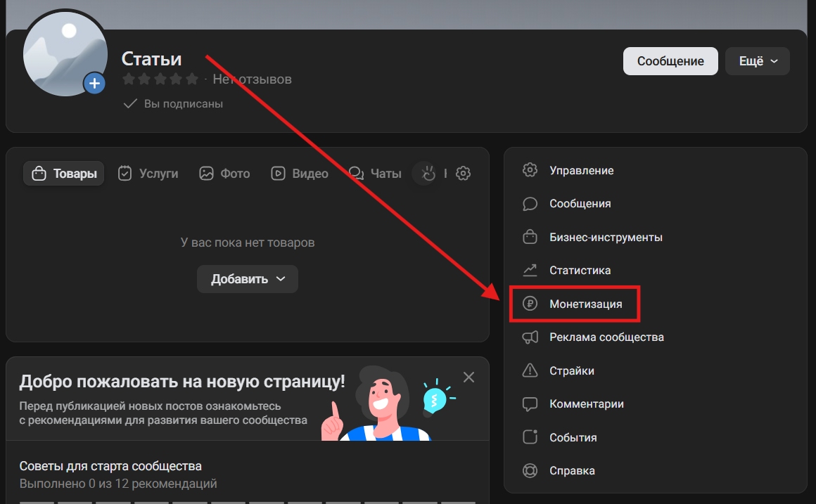Switch to the Фото tab
The width and height of the screenshot is (816, 504).
click(x=224, y=173)
